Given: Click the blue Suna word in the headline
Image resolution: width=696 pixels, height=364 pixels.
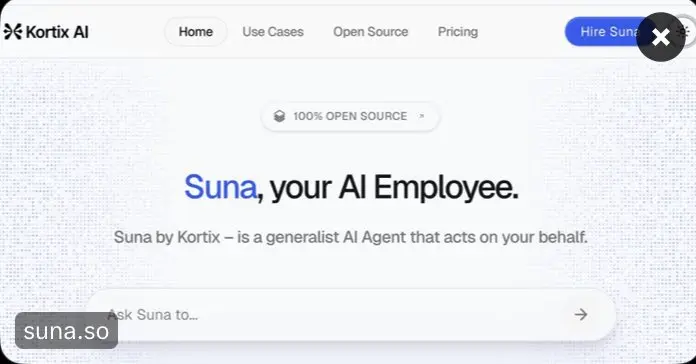Looking at the screenshot, I should tap(220, 187).
